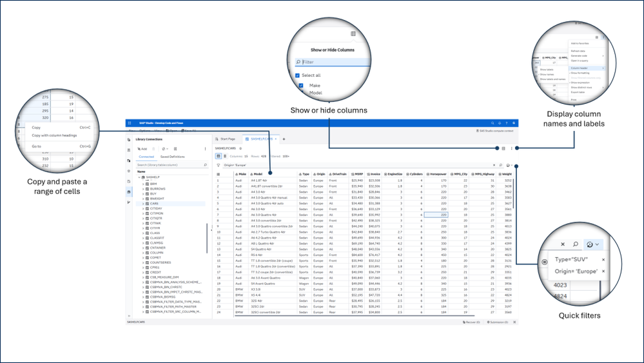Expand the COUNTSERIES table node
The width and height of the screenshot is (644, 363).
coord(143,262)
